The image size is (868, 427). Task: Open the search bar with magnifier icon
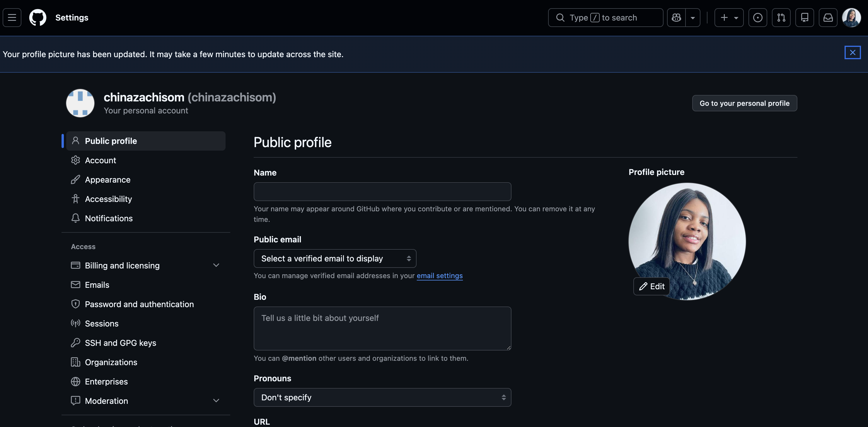(x=560, y=17)
